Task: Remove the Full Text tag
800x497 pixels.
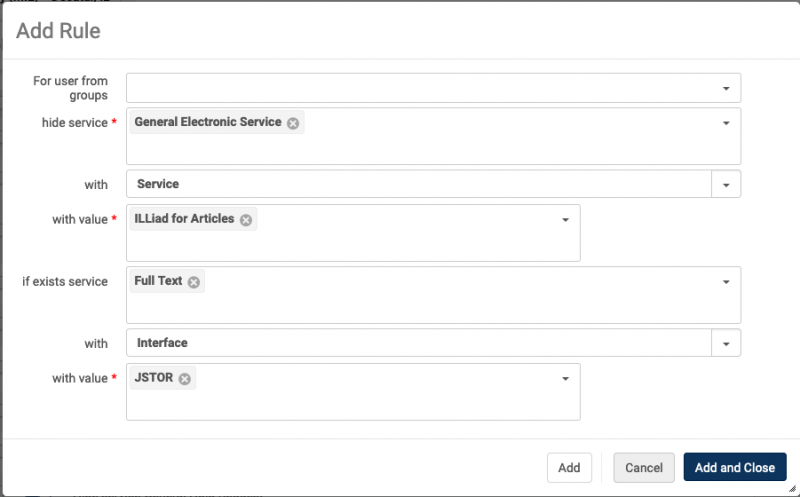Action: [x=193, y=282]
